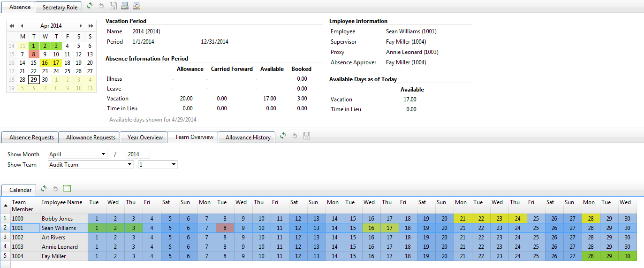Click the sort arrow in grid header corner

click(x=6, y=206)
